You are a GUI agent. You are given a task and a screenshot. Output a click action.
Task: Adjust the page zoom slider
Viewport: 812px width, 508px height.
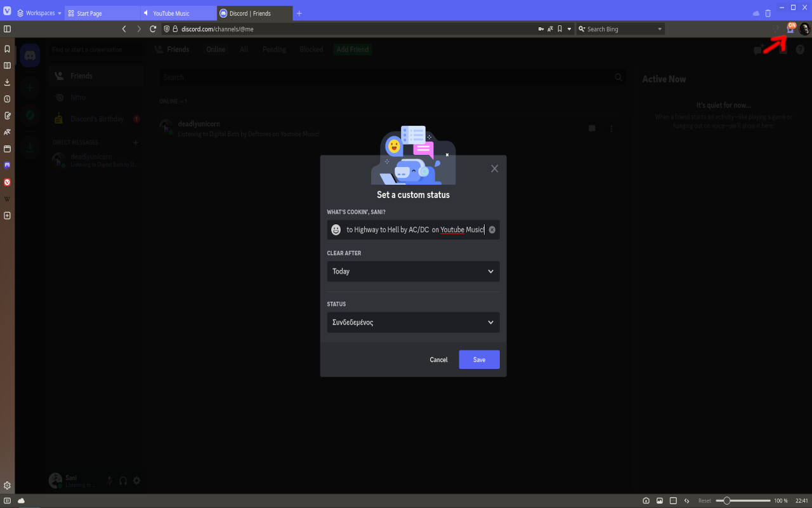743,500
